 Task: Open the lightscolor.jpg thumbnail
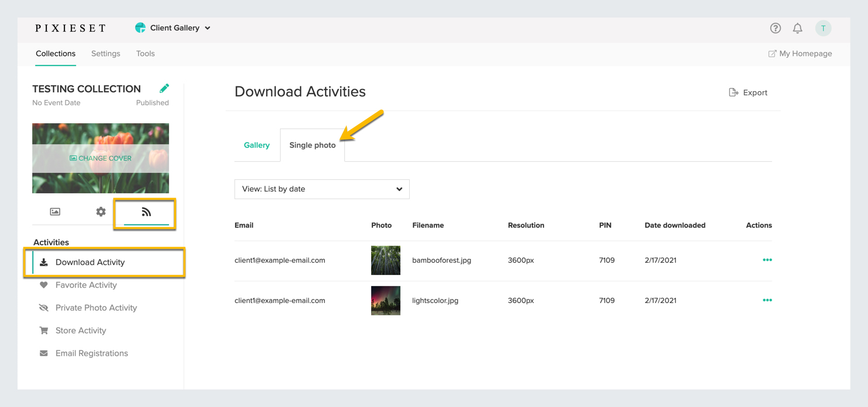(x=386, y=301)
